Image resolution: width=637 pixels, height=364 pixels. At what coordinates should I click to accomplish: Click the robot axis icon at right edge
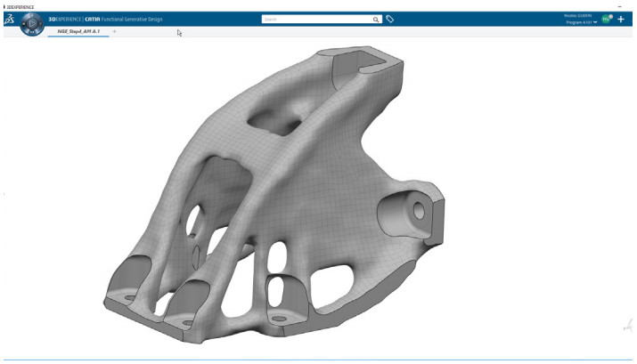(x=630, y=327)
